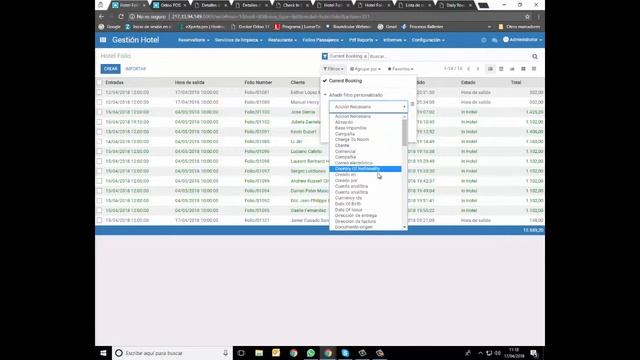Image resolution: width=640 pixels, height=360 pixels.
Task: Click the CREAR button
Action: click(x=110, y=69)
